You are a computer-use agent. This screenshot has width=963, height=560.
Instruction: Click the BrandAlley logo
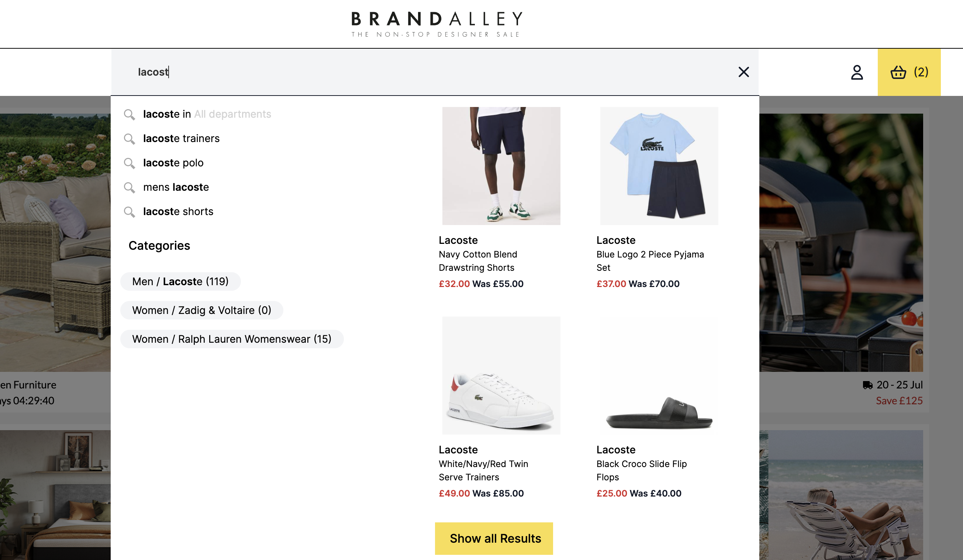click(x=436, y=24)
